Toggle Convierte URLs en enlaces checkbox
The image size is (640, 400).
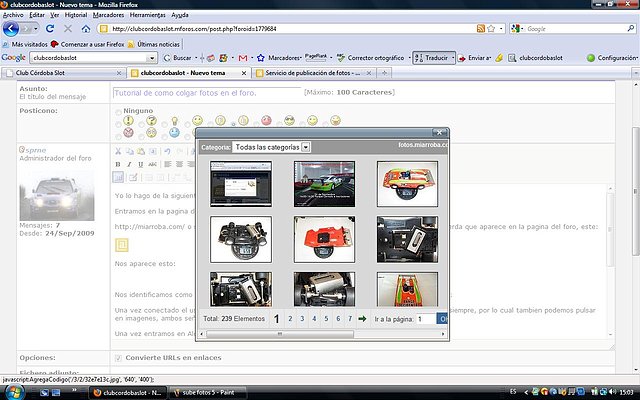point(118,358)
